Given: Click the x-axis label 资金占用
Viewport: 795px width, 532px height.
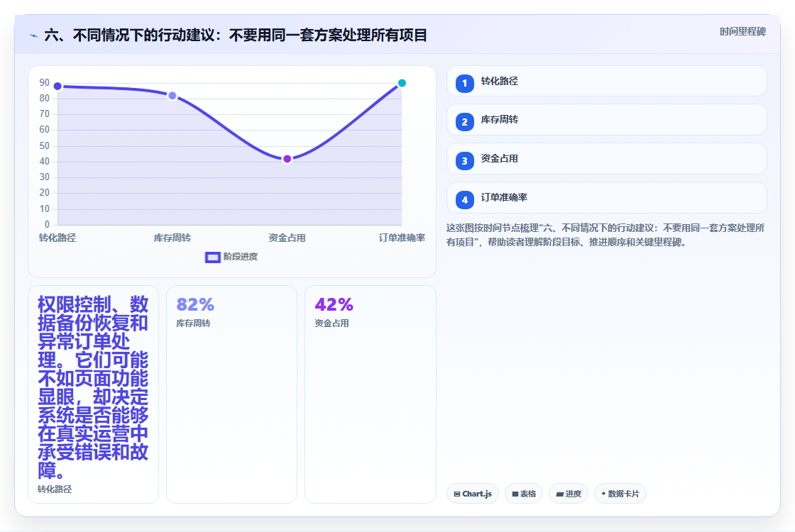Looking at the screenshot, I should [287, 238].
